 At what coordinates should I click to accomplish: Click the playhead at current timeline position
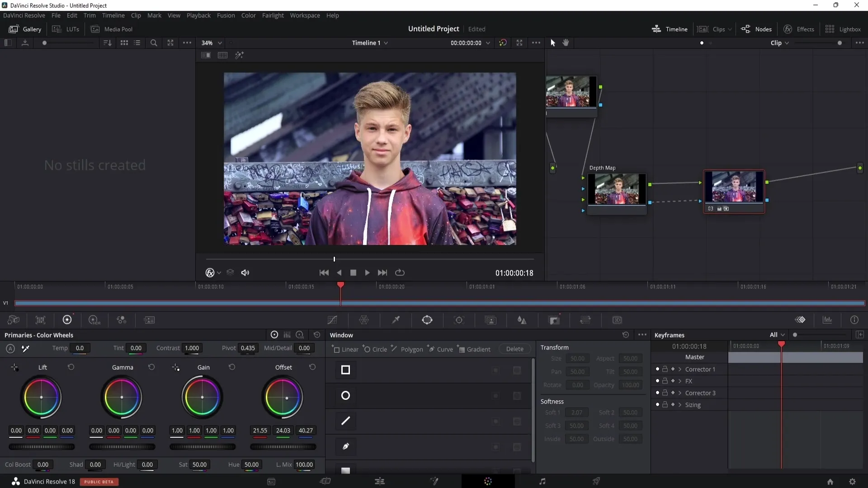coord(339,286)
